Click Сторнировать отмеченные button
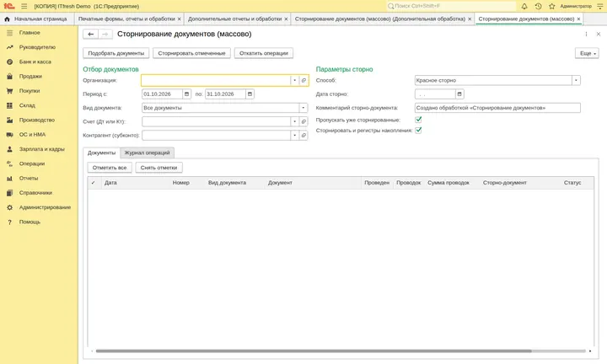This screenshot has width=607, height=364. (x=191, y=53)
